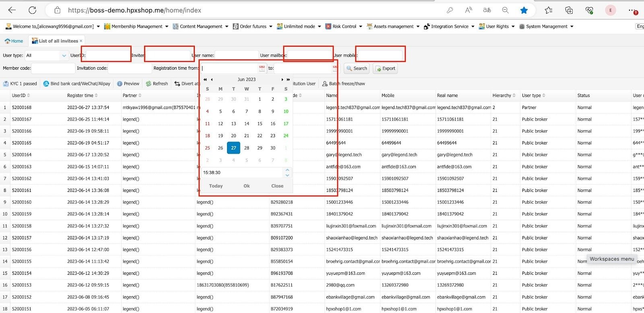Screen dimensions: 644x313
Task: Open the Membership Management dropdown menu
Action: pyautogui.click(x=136, y=27)
